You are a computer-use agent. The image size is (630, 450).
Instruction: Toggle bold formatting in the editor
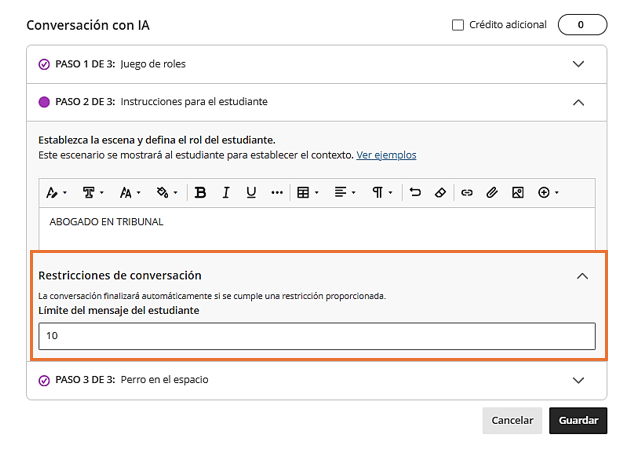click(x=201, y=192)
